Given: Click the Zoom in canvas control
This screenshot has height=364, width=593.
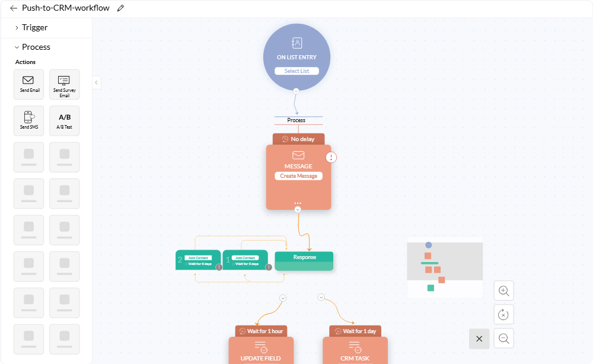Looking at the screenshot, I should click(503, 290).
